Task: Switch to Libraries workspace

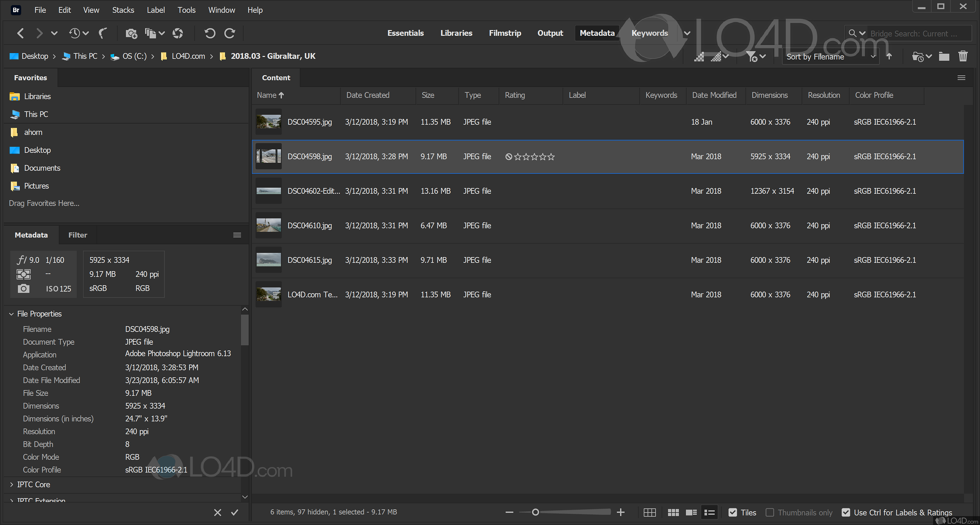Action: tap(456, 33)
